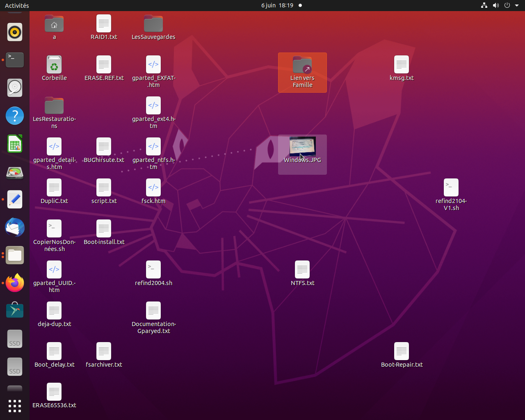The image size is (525, 420).
Task: Click the volume icon in top bar
Action: click(x=496, y=5)
